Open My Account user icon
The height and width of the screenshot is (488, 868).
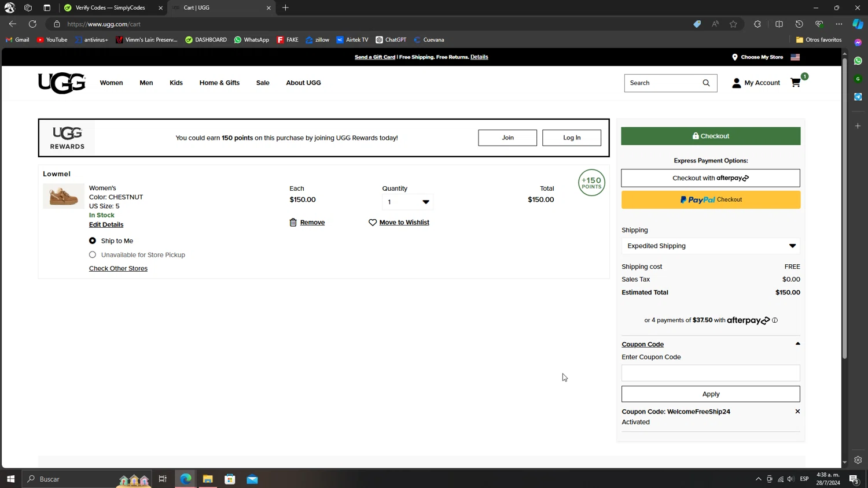point(736,83)
